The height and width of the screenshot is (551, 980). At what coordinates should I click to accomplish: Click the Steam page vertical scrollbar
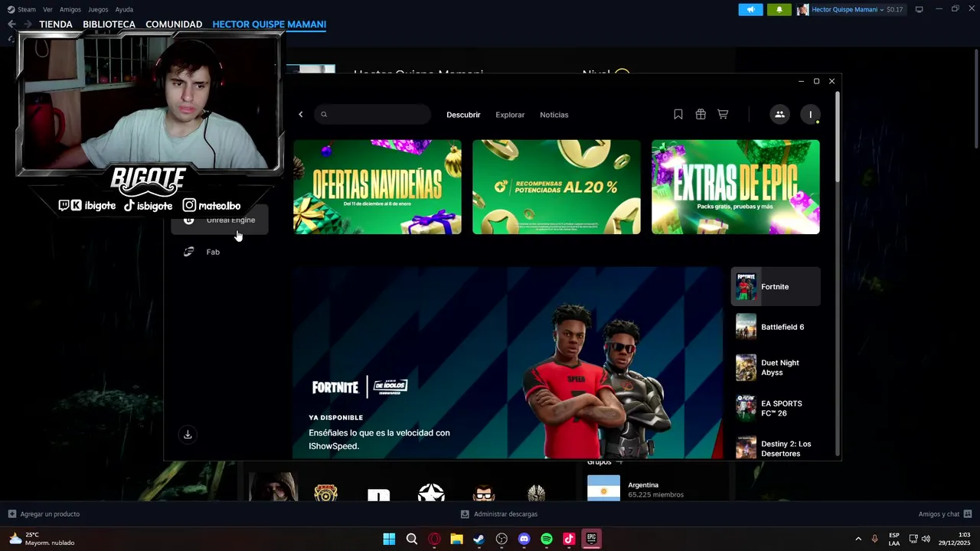click(x=975, y=99)
